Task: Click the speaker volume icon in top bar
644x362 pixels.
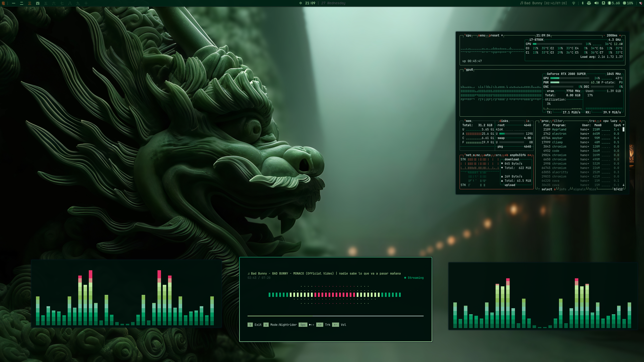Action: tap(596, 3)
